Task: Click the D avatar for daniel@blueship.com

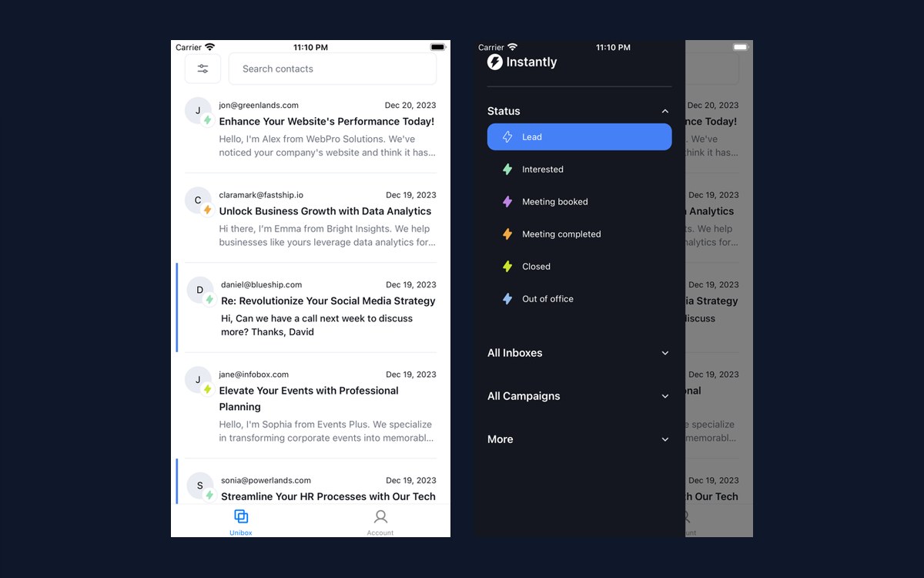Action: (200, 291)
